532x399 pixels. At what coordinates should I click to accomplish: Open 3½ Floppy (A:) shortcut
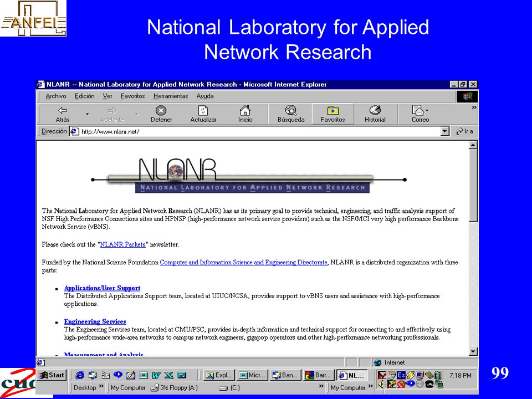point(175,387)
